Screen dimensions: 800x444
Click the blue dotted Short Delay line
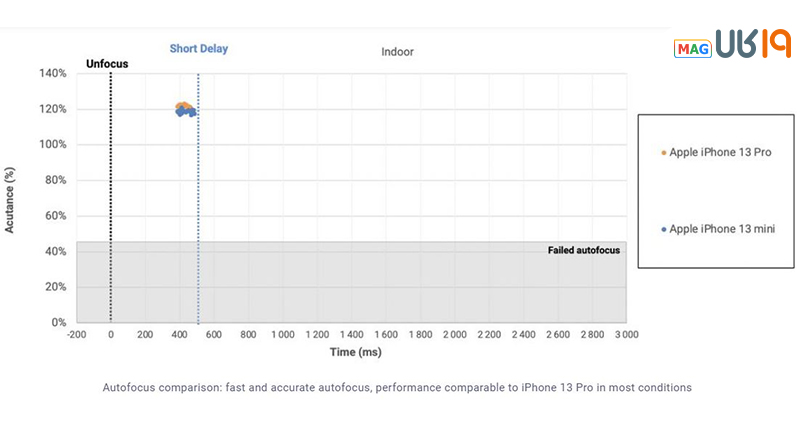click(198, 200)
